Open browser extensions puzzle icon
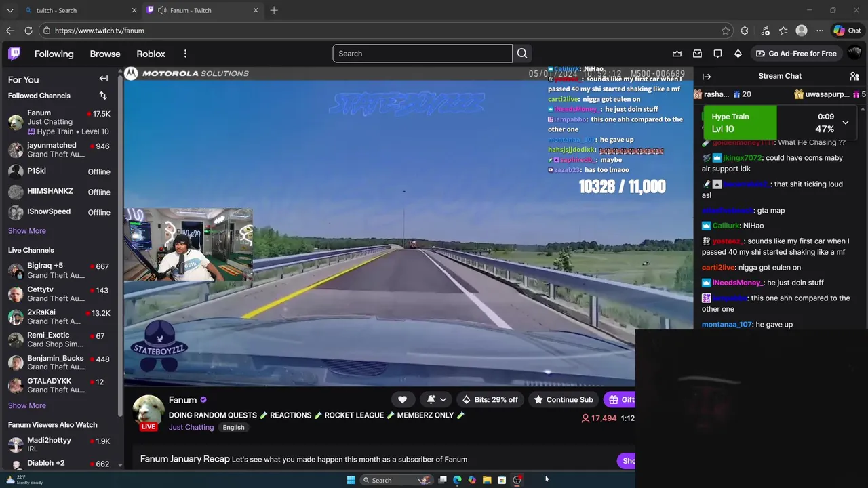 (x=745, y=30)
